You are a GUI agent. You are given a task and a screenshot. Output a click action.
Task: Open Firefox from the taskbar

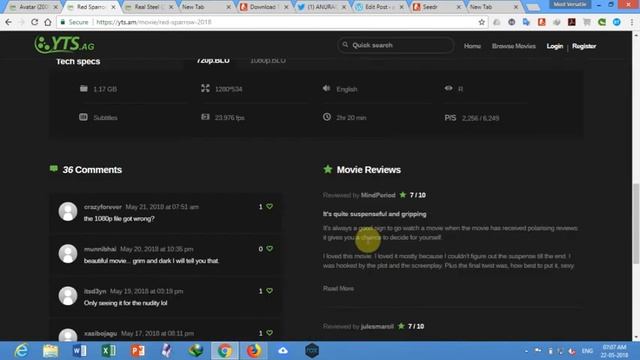click(x=254, y=351)
